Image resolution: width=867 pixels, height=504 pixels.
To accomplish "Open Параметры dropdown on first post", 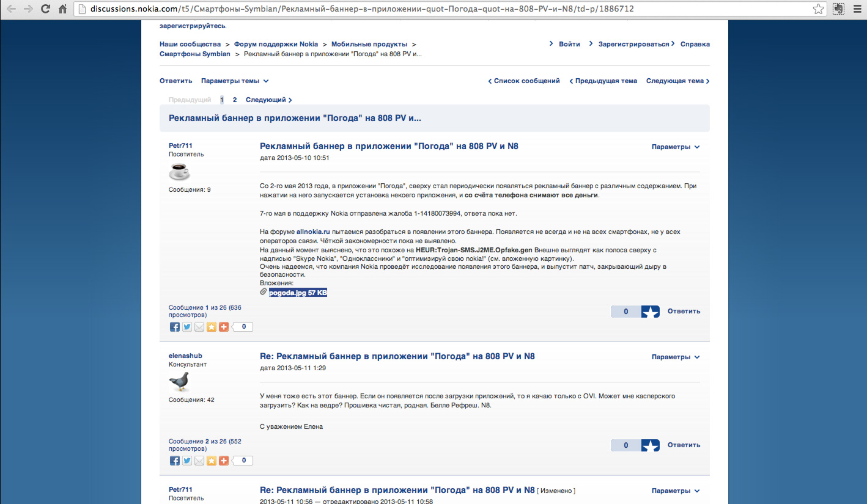I will tap(676, 147).
